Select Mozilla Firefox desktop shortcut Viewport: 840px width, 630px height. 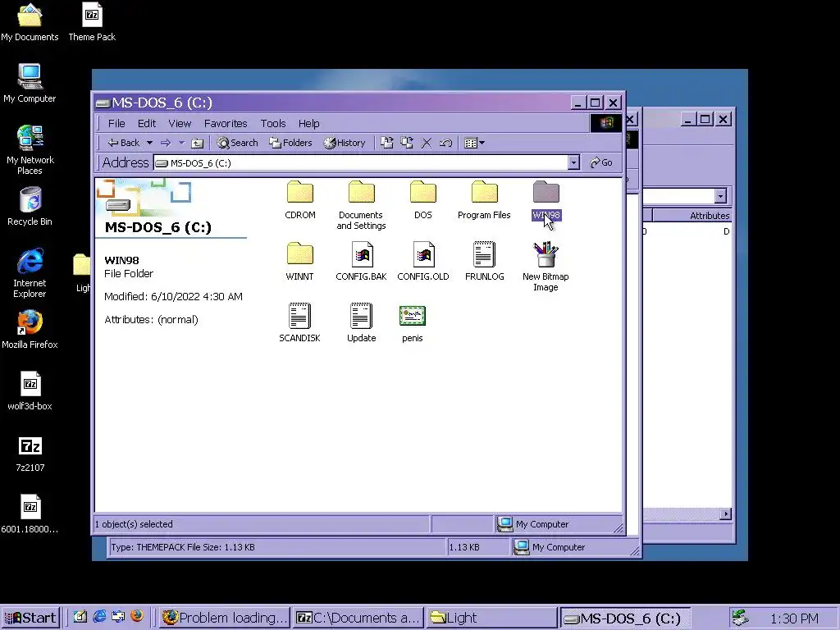(30, 330)
